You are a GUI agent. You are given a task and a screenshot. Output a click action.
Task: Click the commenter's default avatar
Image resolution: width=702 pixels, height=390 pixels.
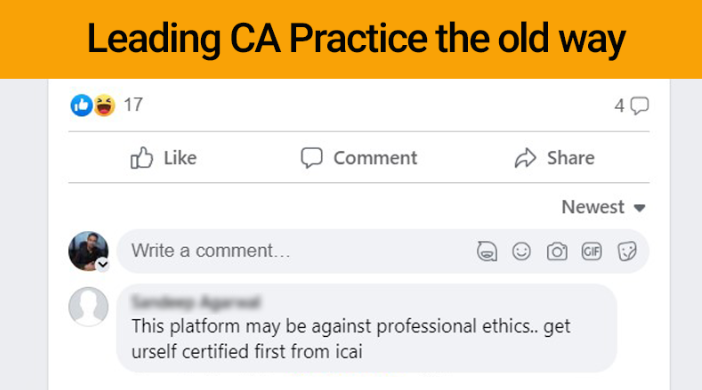pyautogui.click(x=88, y=307)
